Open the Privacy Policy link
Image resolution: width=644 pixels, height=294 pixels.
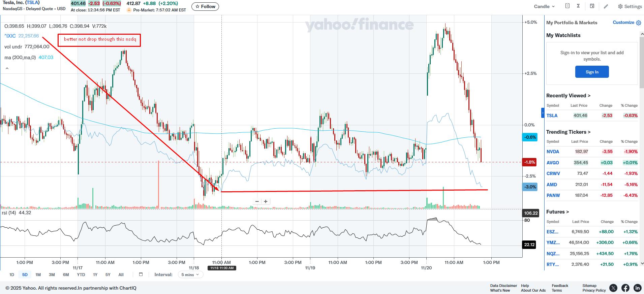pos(594,290)
